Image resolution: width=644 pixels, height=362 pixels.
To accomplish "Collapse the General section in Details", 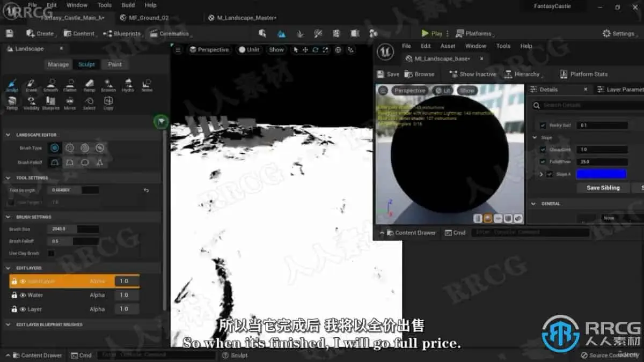I will (x=534, y=203).
